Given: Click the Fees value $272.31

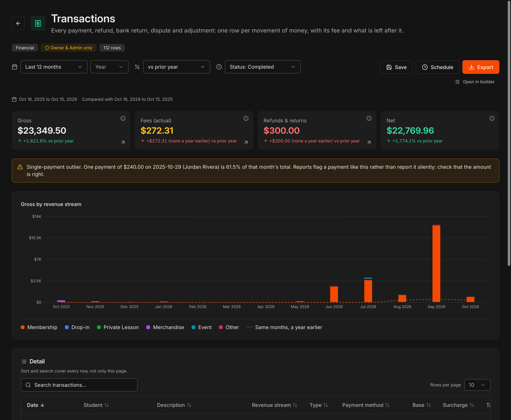Looking at the screenshot, I should 157,131.
